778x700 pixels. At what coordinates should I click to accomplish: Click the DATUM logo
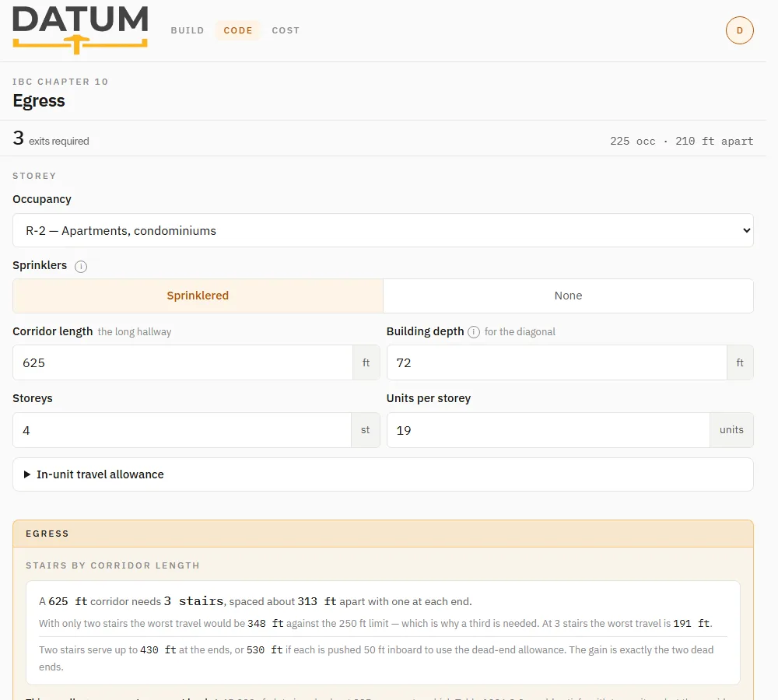coord(80,30)
